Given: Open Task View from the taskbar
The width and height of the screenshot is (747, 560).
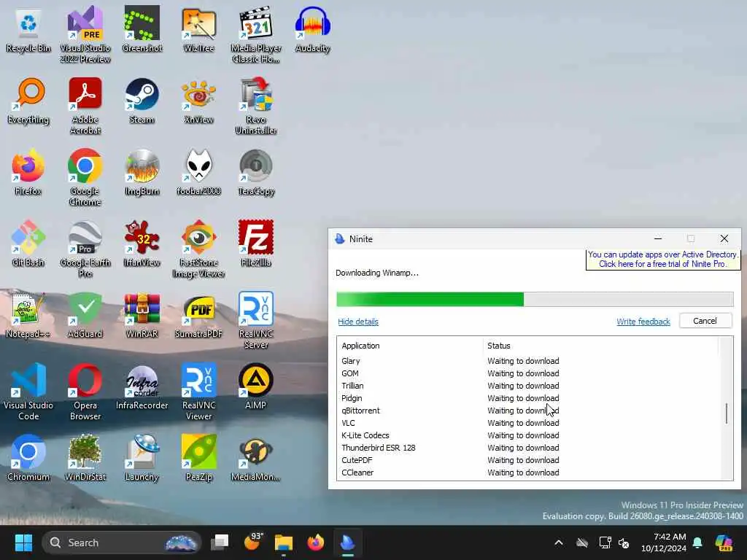Looking at the screenshot, I should [220, 542].
